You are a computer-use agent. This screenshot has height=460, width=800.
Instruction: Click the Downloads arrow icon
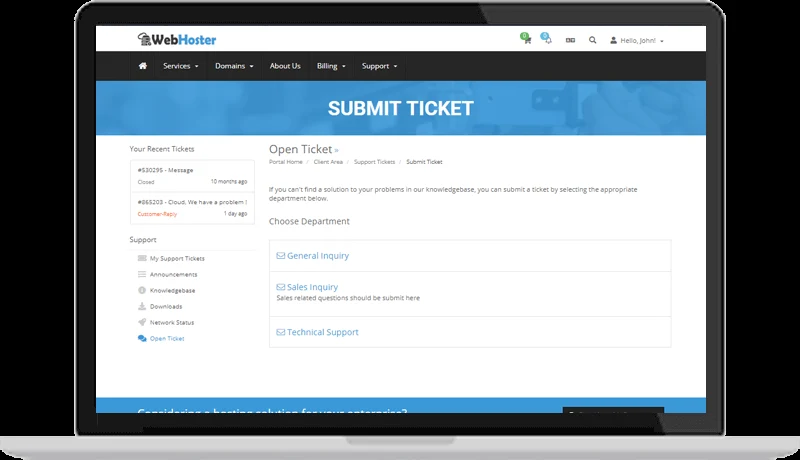[x=142, y=306]
